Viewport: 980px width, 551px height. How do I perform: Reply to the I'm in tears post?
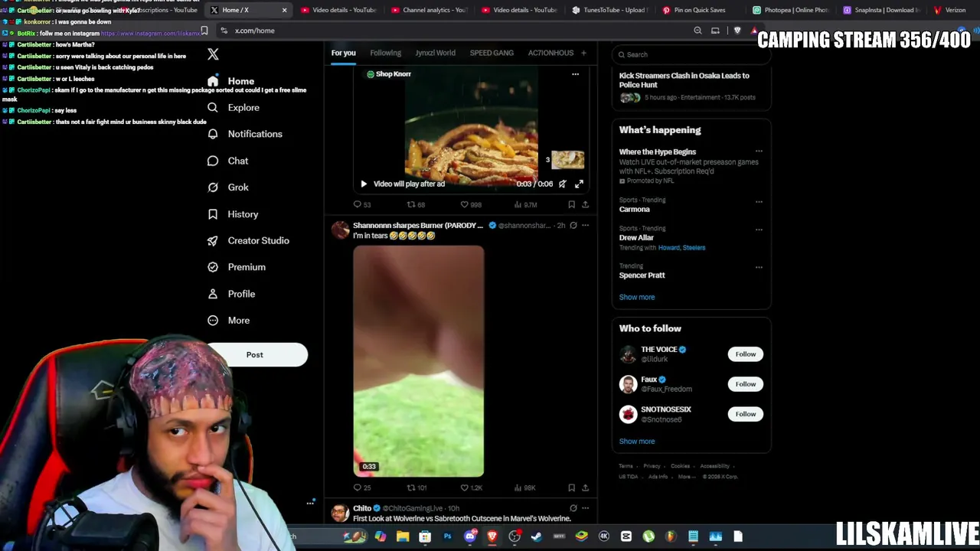pyautogui.click(x=361, y=487)
